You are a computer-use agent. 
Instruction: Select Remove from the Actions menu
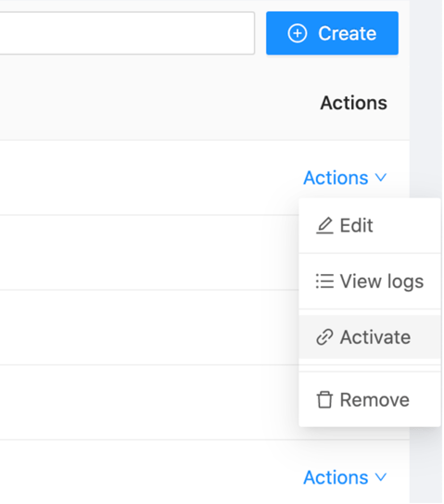point(370,399)
